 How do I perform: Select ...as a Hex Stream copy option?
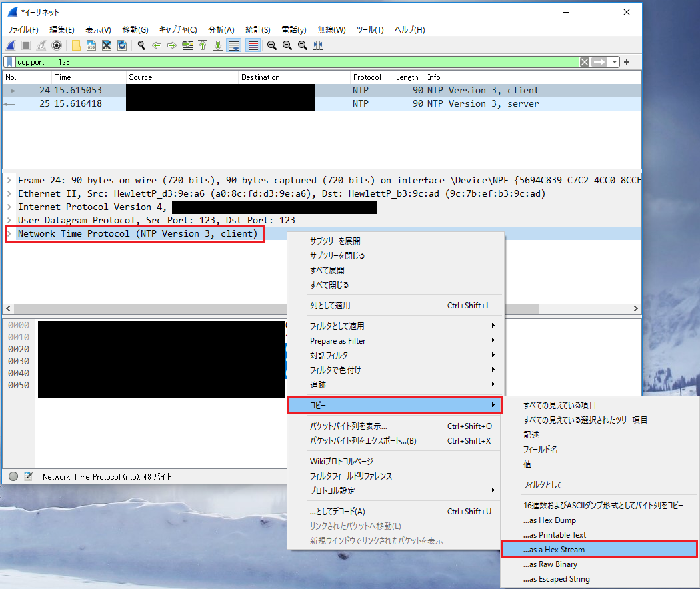pos(599,550)
